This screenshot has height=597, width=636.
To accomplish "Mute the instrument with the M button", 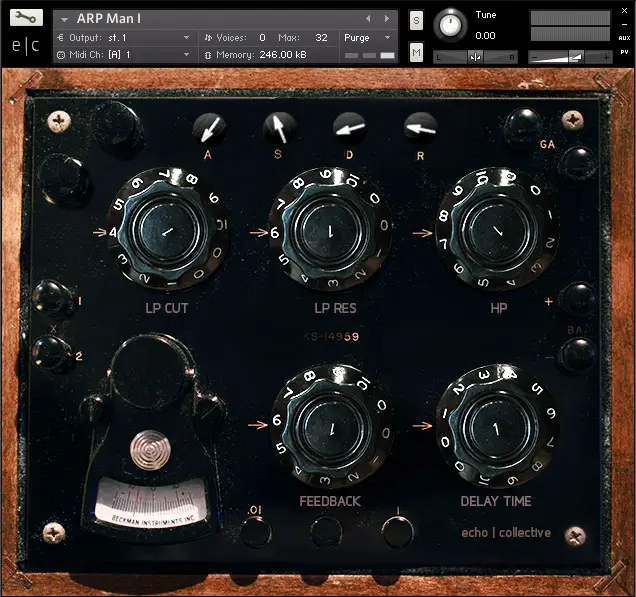I will click(x=416, y=52).
